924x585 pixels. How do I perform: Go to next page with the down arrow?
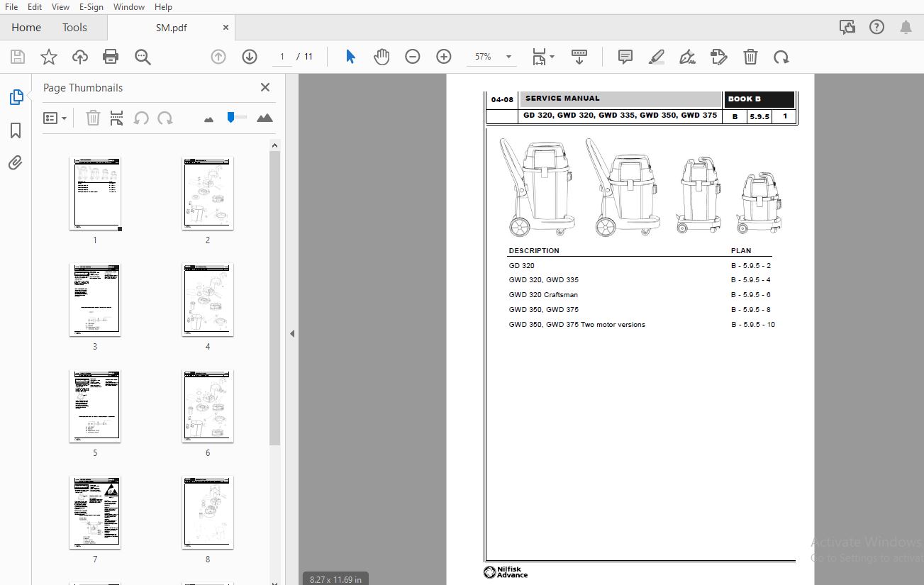tap(250, 57)
